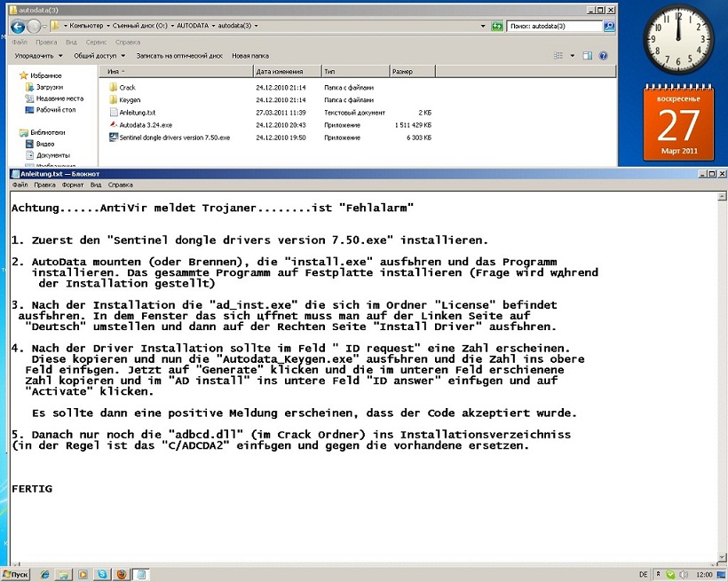Click the 'Новая папка' button
The height and width of the screenshot is (582, 728).
[250, 56]
